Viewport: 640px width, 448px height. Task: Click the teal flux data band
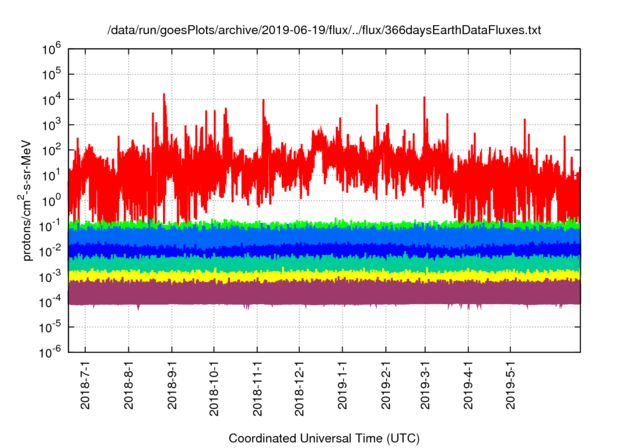point(324,263)
